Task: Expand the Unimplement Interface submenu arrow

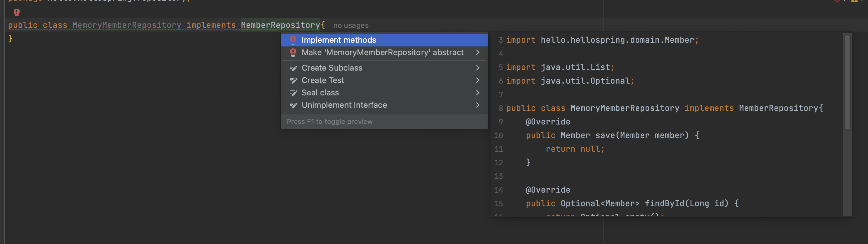Action: tap(477, 106)
